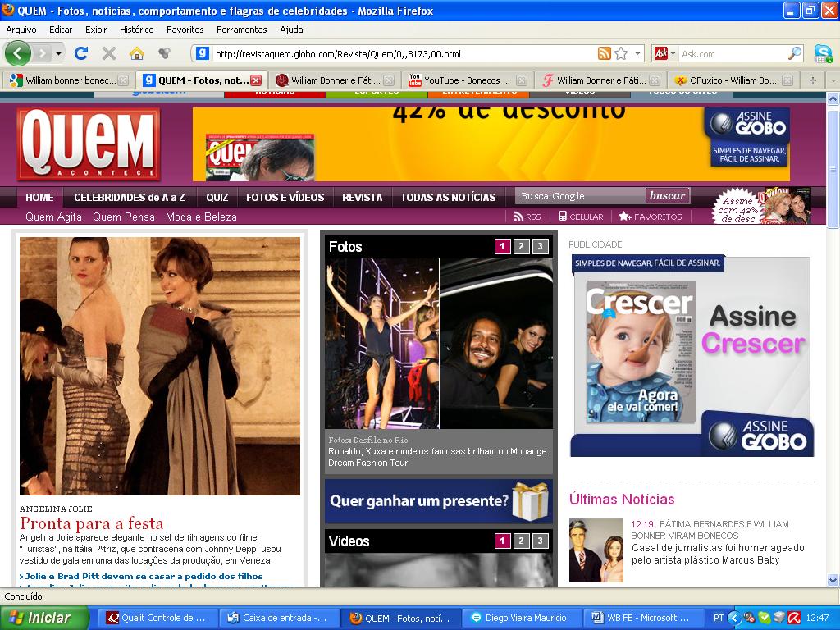This screenshot has height=630, width=840.
Task: Open FOTOS E VÍDEOS section
Action: pyautogui.click(x=285, y=197)
